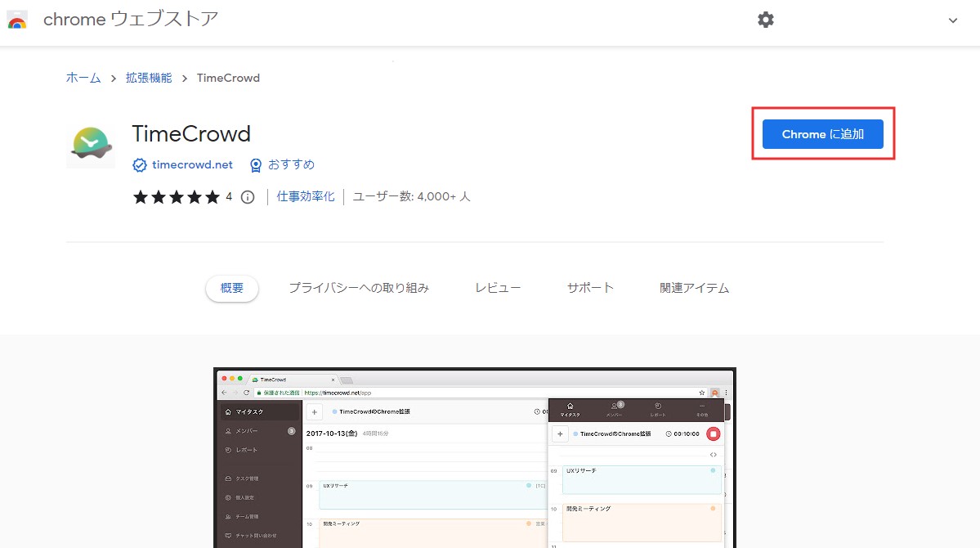Viewport: 980px width, 548px height.
Task: Click the Chrome に追加 button
Action: [822, 134]
